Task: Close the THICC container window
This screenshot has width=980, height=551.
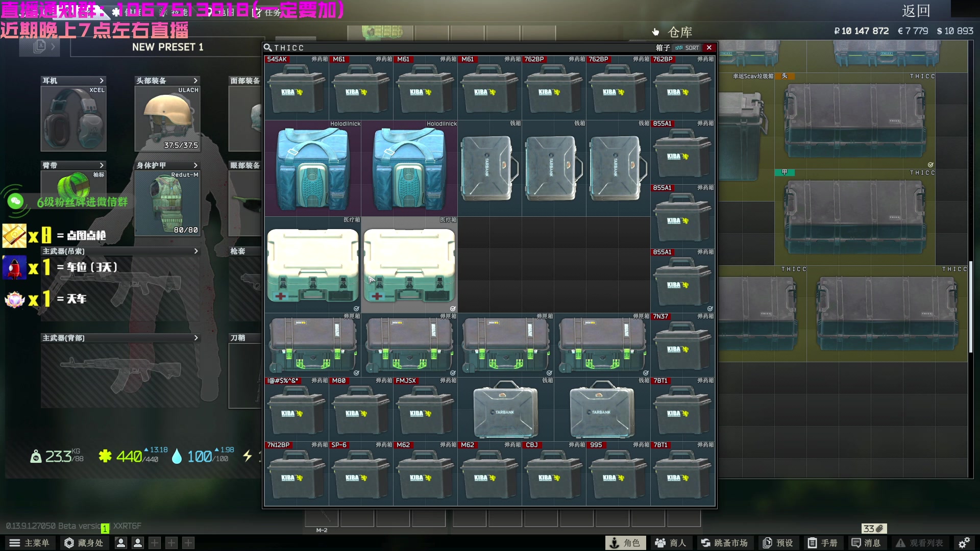Action: pyautogui.click(x=709, y=47)
